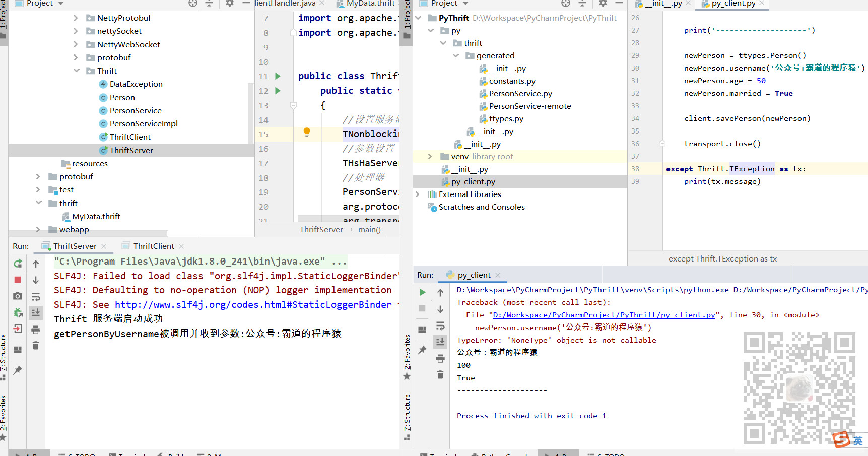Expand the test folder in the IntelliJ tree
Viewport: 868px width, 456px height.
coord(38,189)
